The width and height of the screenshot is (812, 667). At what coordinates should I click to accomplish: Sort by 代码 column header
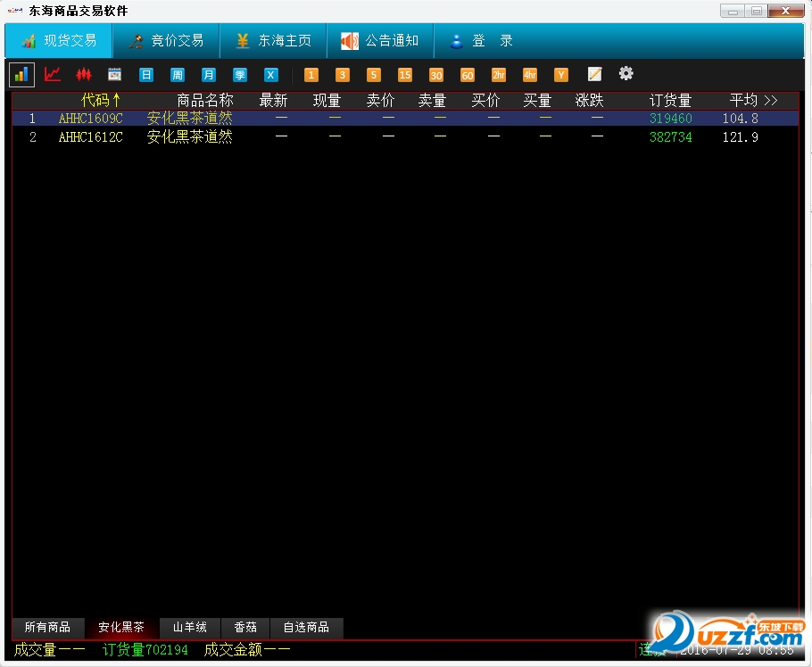(101, 100)
